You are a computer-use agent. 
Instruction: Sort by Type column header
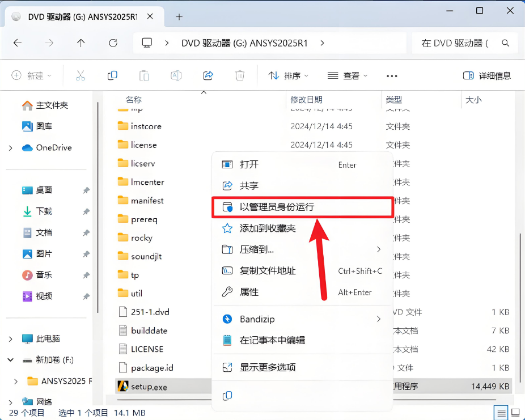coord(393,100)
